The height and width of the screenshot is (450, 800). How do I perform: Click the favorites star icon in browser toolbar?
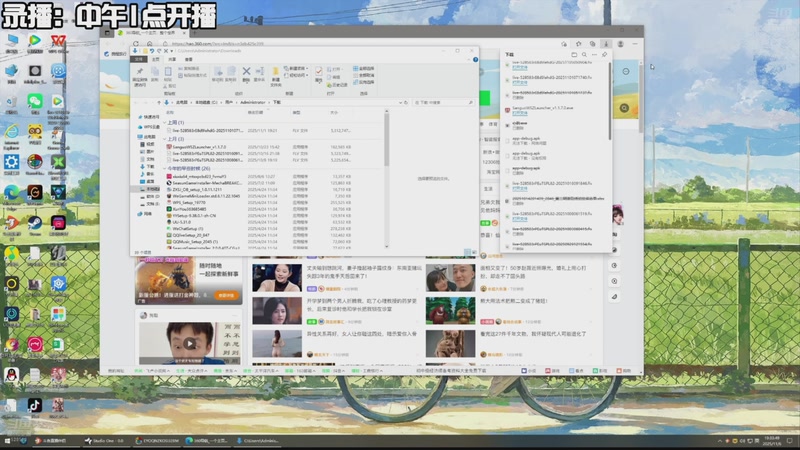pos(578,44)
